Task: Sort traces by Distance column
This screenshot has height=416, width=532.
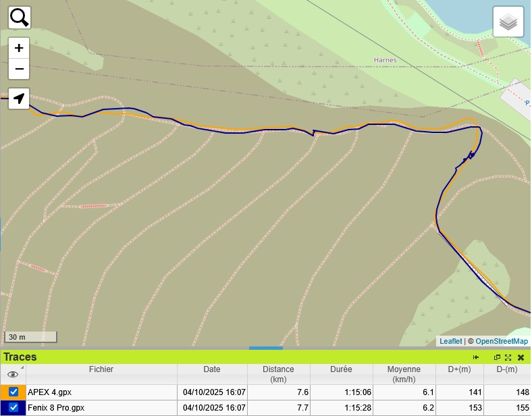Action: pyautogui.click(x=279, y=373)
